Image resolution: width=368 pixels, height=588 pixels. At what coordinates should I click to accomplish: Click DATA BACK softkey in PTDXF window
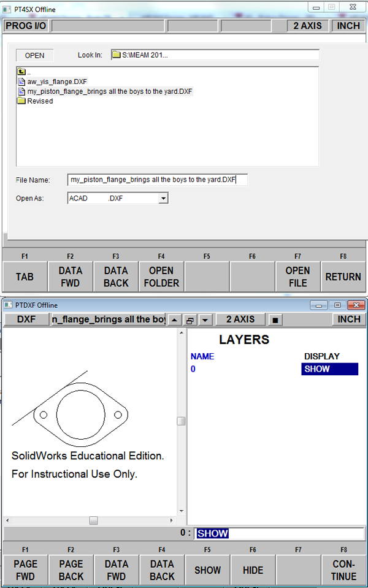162,570
